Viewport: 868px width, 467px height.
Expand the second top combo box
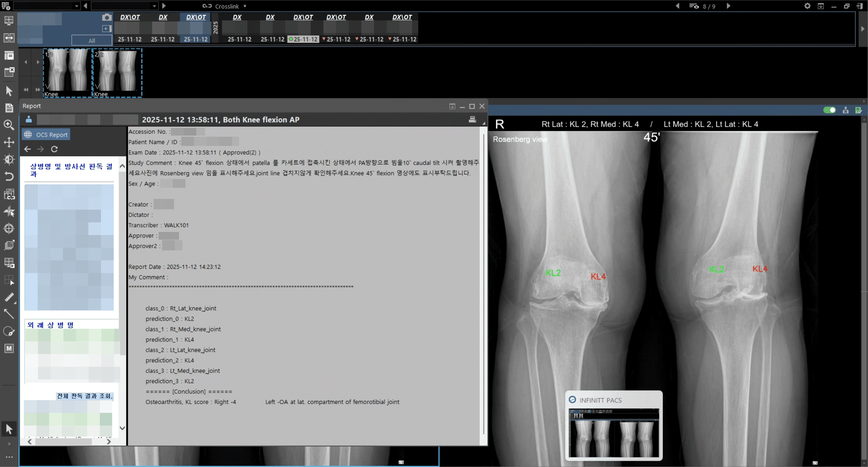[154, 6]
